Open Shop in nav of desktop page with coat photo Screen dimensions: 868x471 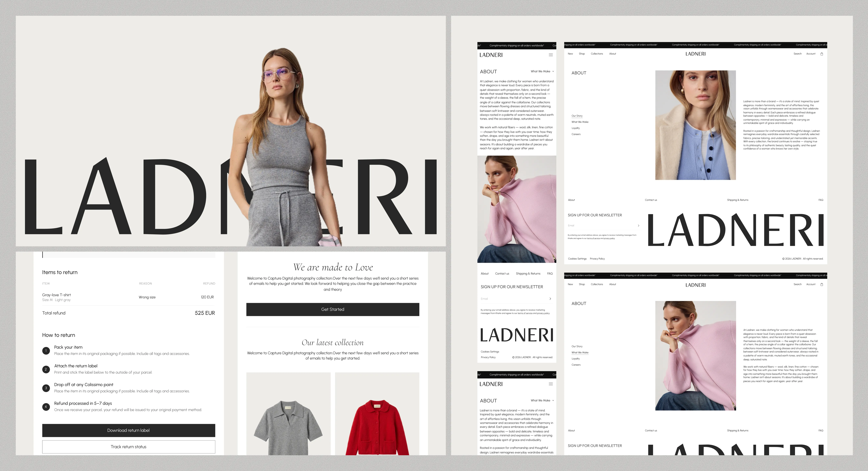[x=582, y=54]
